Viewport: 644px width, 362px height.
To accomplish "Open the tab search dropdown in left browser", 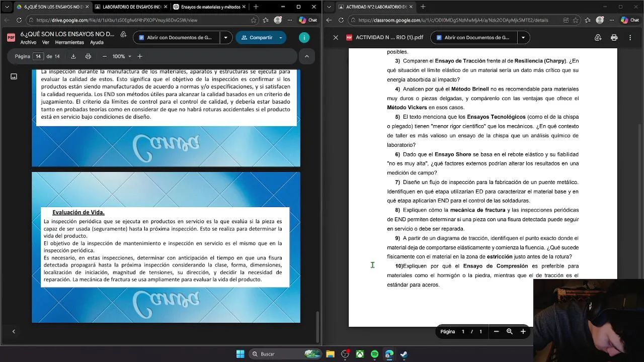I will (7, 7).
